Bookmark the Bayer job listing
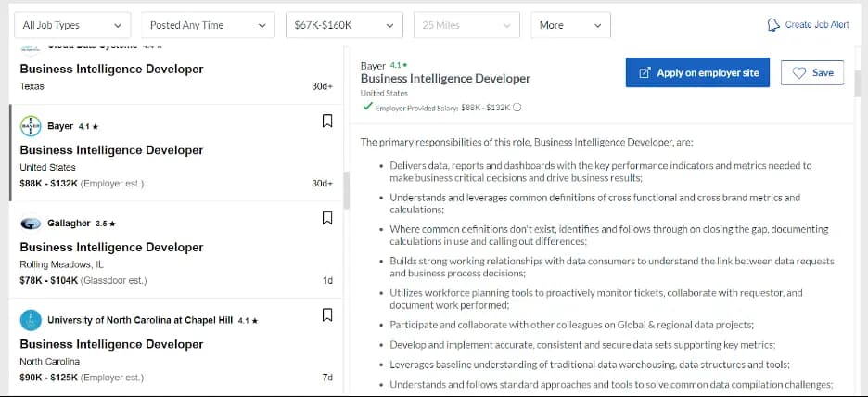This screenshot has height=397, width=868. 327,121
